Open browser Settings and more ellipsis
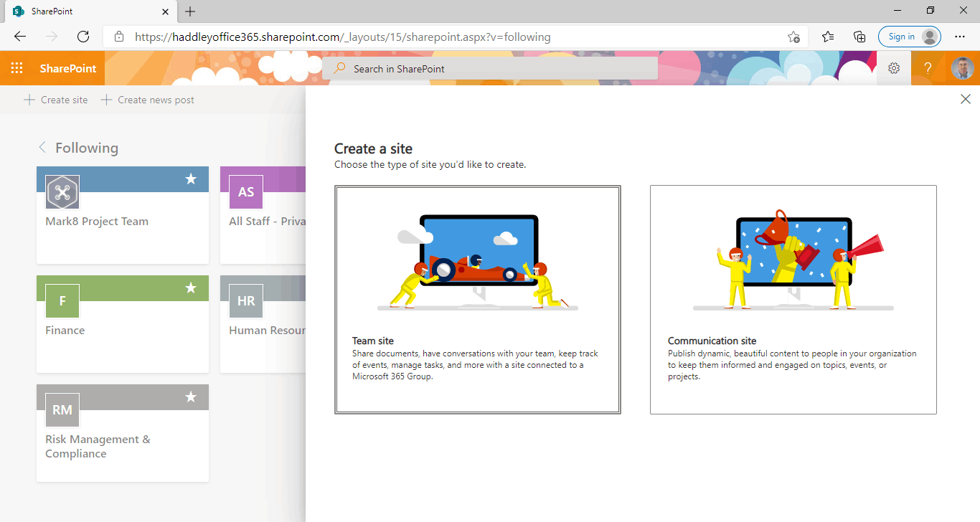The width and height of the screenshot is (980, 522). pos(960,37)
